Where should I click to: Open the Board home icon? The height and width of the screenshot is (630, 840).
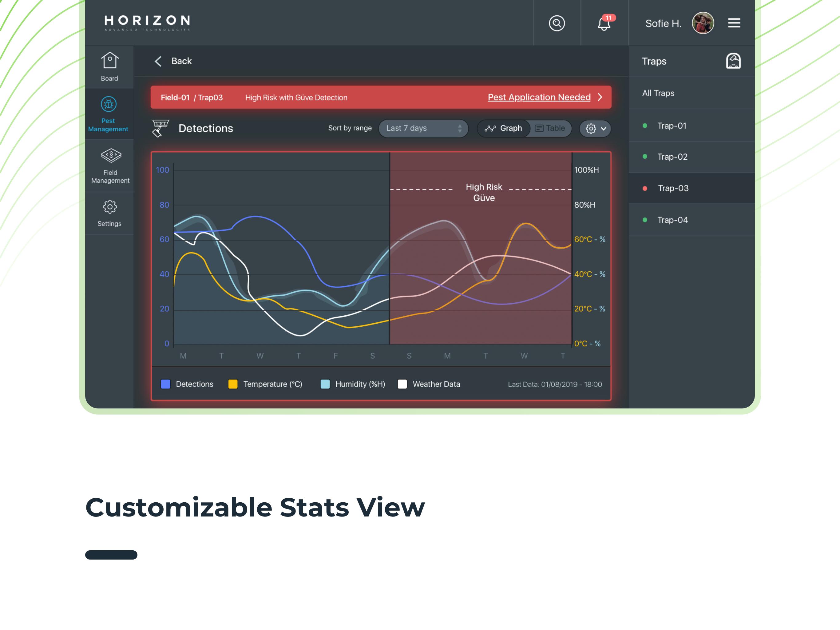click(110, 60)
